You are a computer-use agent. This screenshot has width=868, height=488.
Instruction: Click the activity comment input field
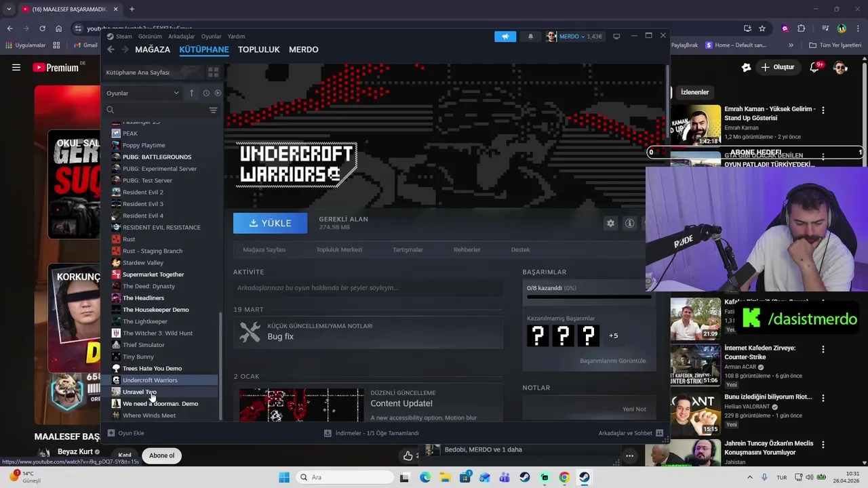pos(368,288)
